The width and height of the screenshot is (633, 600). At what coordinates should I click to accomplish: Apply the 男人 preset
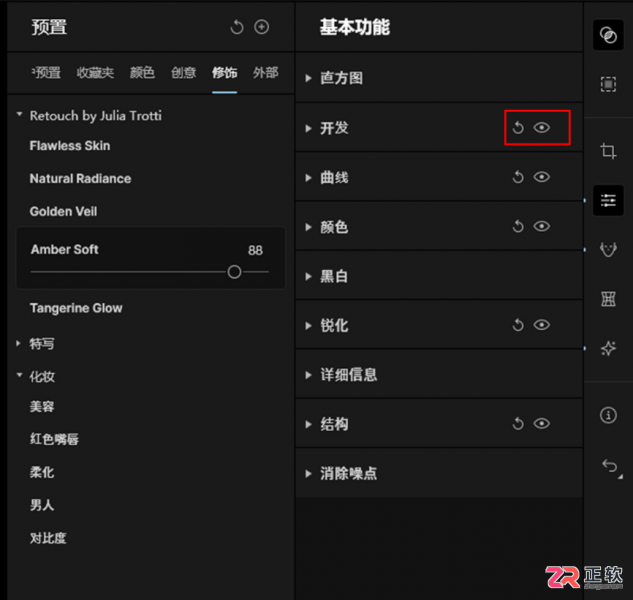point(42,505)
